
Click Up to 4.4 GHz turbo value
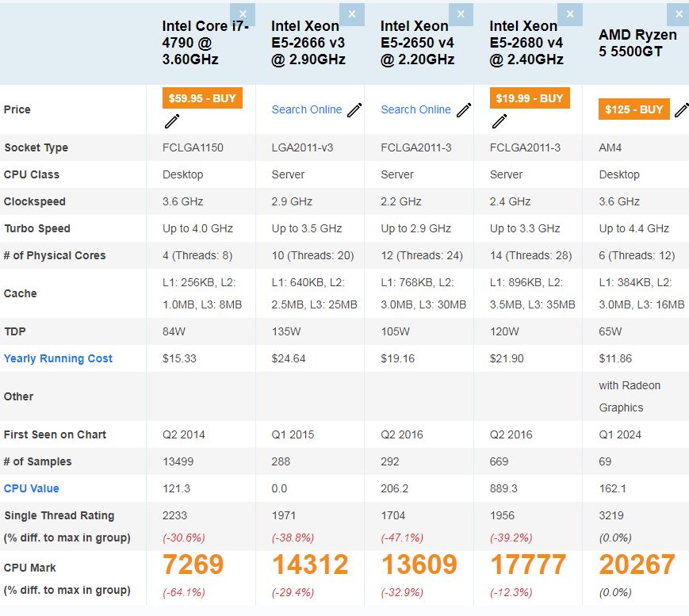[634, 228]
